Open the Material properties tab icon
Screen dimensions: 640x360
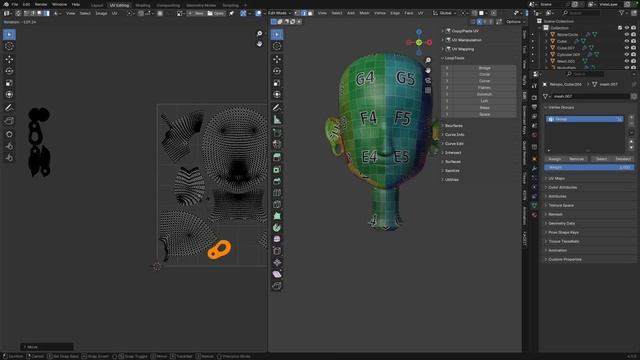(534, 215)
